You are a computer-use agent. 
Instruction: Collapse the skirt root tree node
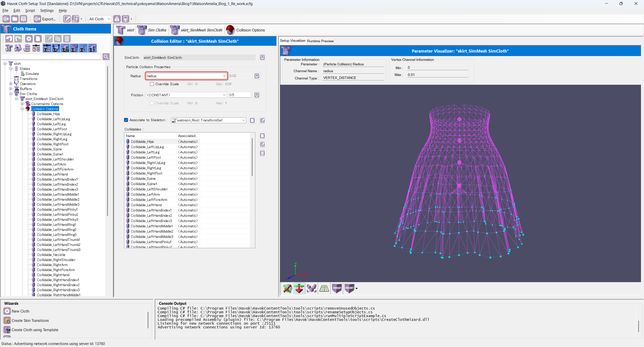[x=5, y=64]
